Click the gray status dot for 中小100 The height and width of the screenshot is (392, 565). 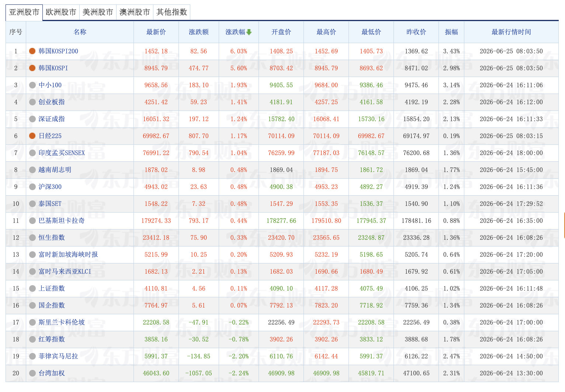(32, 85)
